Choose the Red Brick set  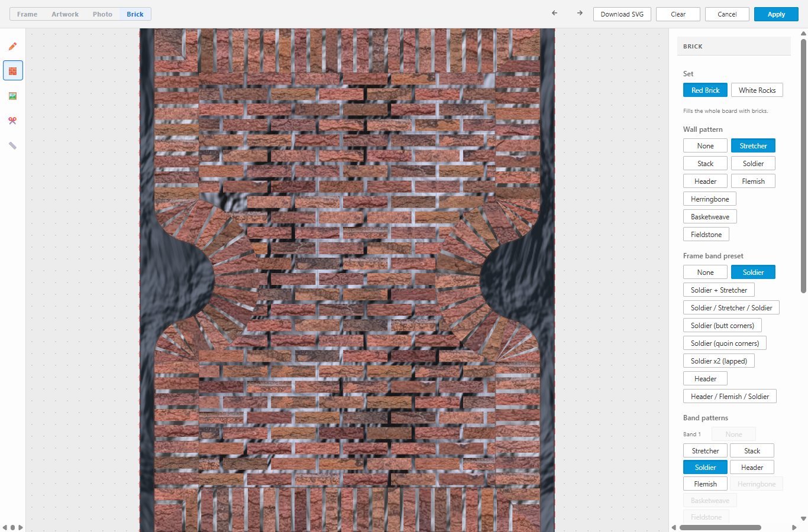705,90
